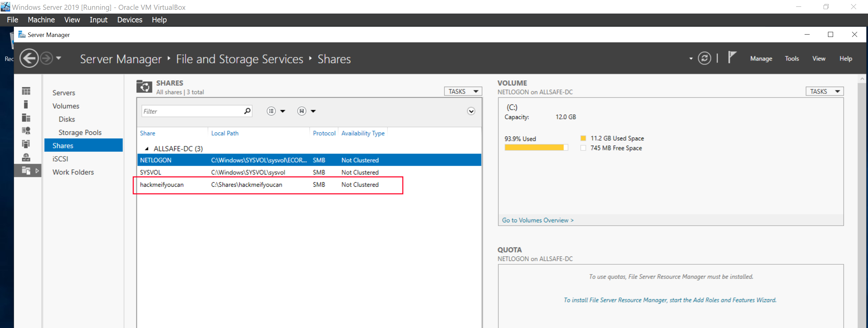Sort by the Local Path column header
Image resolution: width=868 pixels, height=328 pixels.
click(x=225, y=133)
